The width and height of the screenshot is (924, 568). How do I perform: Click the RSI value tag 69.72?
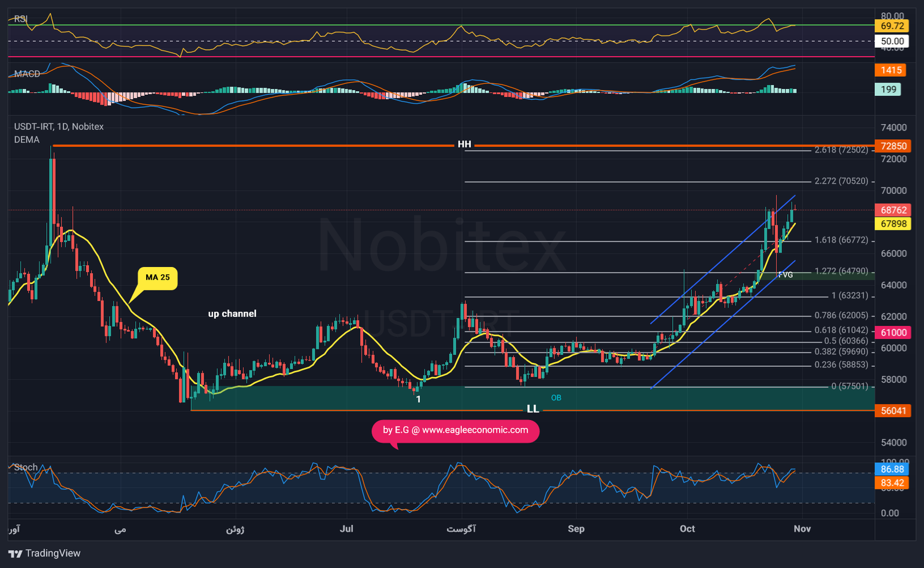[x=892, y=26]
